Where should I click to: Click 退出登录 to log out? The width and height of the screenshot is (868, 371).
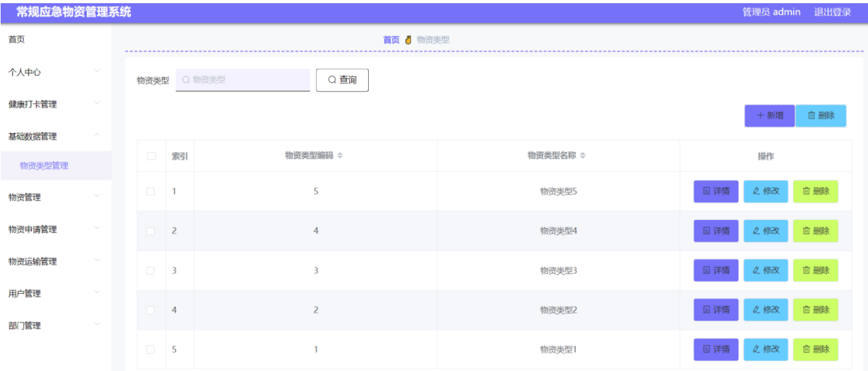[x=832, y=12]
